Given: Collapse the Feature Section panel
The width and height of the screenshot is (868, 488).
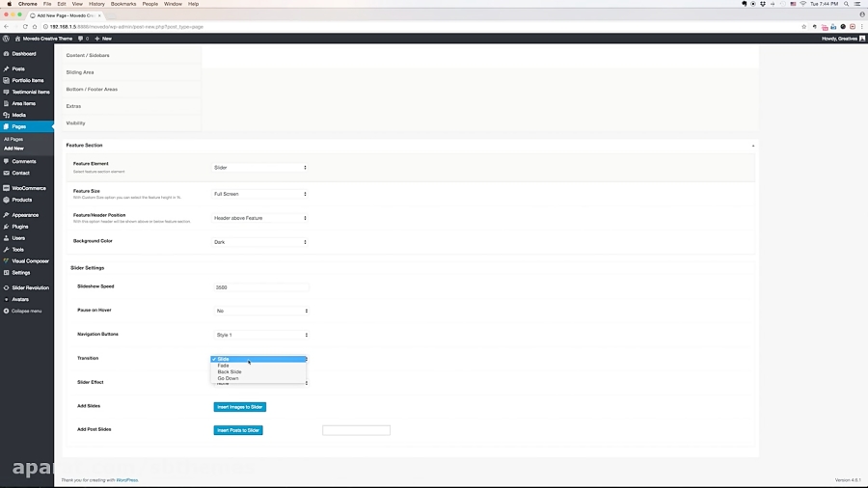Looking at the screenshot, I should click(753, 146).
